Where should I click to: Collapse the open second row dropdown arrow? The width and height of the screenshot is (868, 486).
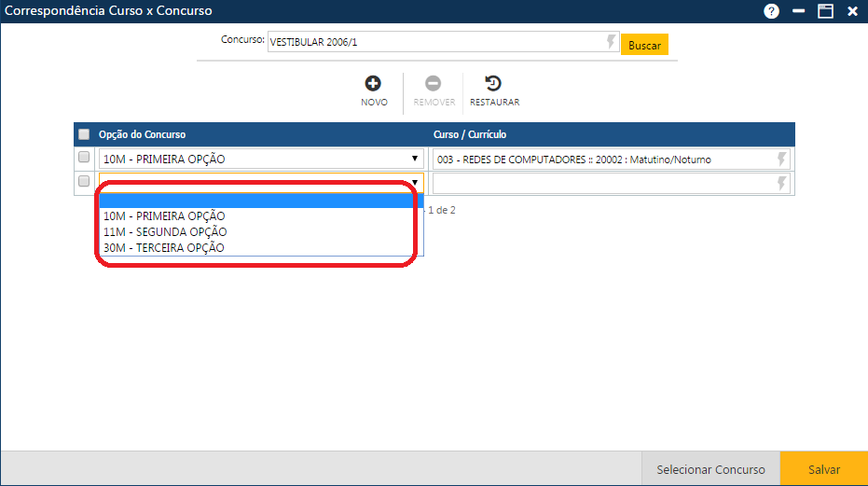[415, 183]
